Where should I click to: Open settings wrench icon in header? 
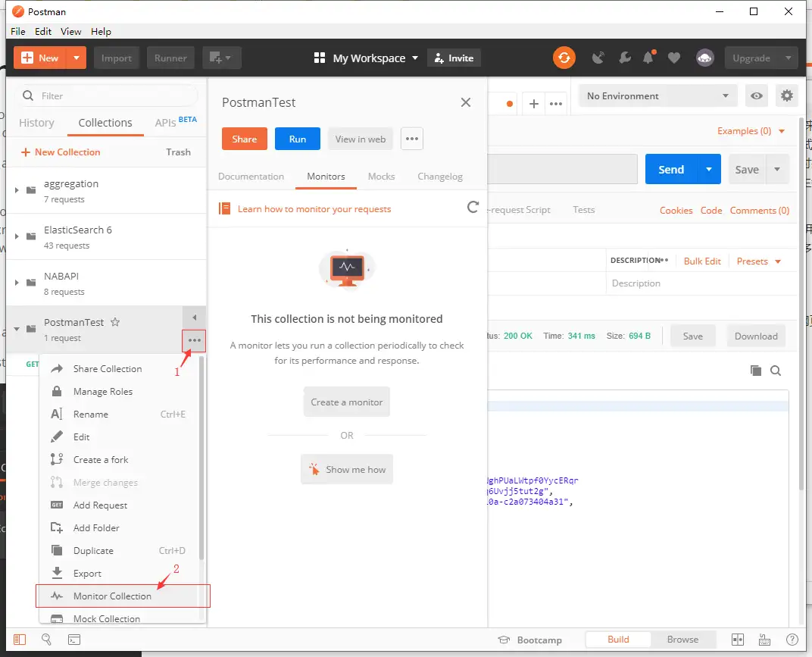point(624,58)
